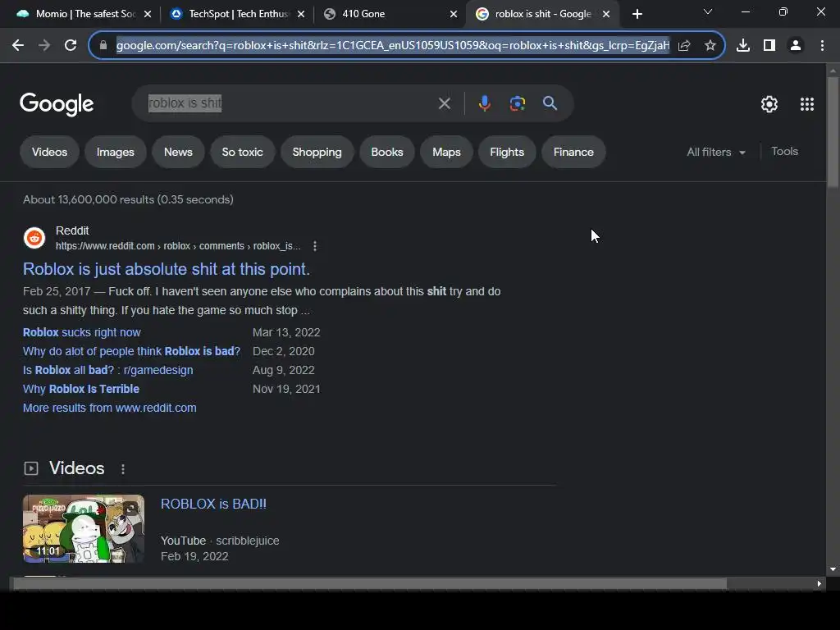Filter results by Videos

click(50, 152)
